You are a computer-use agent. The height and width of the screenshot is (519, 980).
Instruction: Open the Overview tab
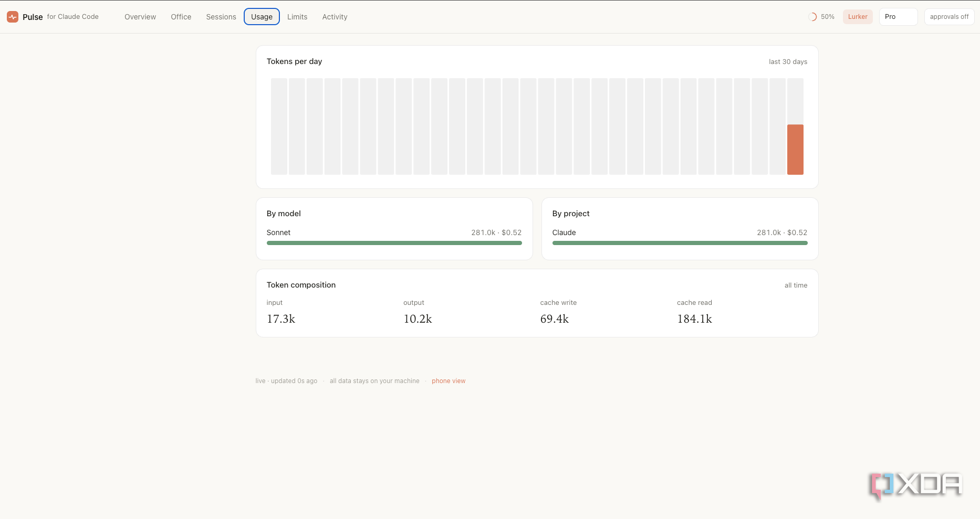140,17
